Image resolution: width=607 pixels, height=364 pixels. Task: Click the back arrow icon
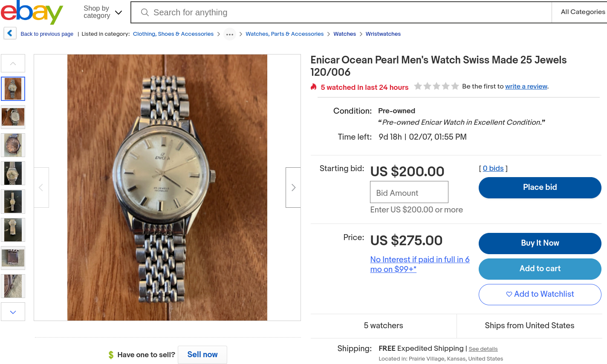point(10,33)
